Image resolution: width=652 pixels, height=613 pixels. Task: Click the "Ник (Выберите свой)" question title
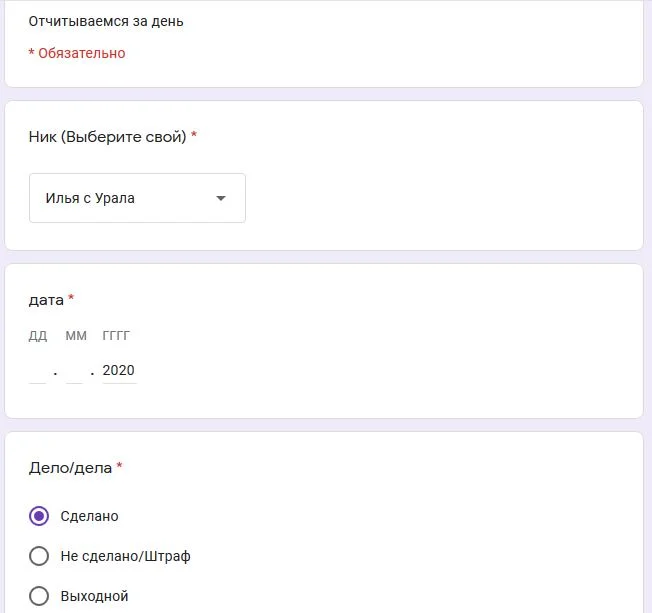[108, 136]
